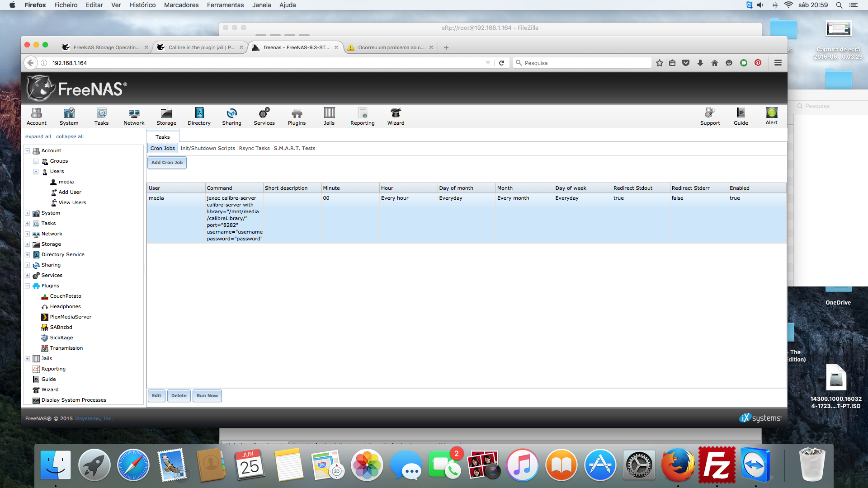Open a new Firefox tab with plus button
The height and width of the screenshot is (488, 868).
click(x=446, y=47)
